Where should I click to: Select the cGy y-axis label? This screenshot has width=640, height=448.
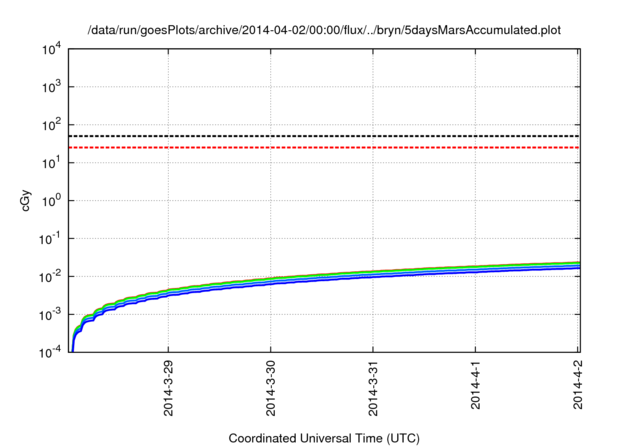click(x=25, y=201)
